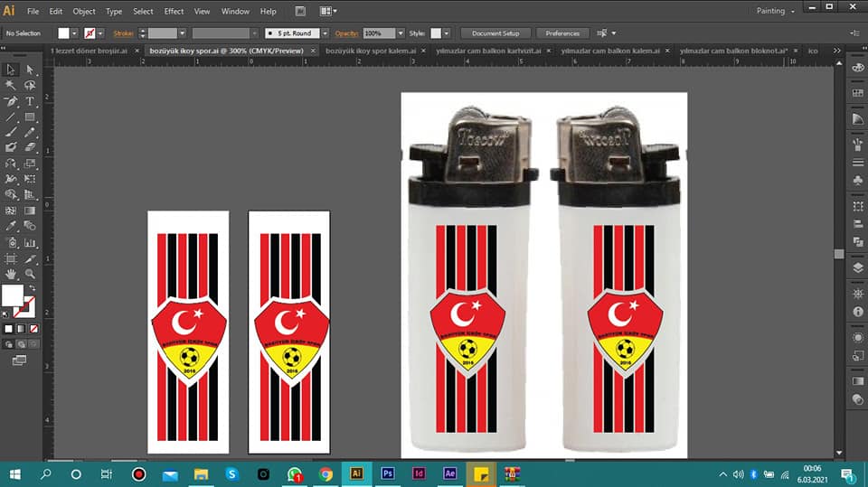Open the 5 pt. Round brush definition dropdown

click(325, 33)
